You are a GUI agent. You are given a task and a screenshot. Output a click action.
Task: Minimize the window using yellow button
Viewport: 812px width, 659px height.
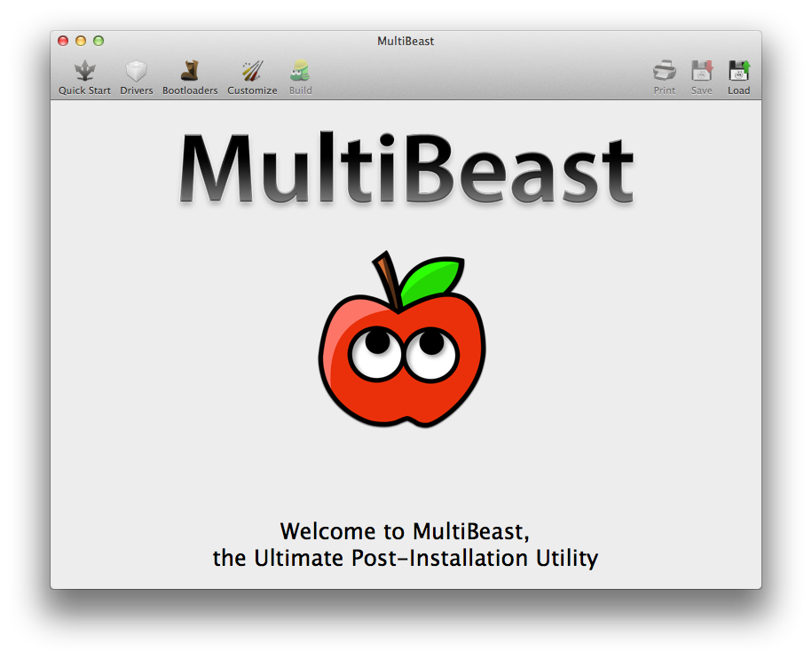81,41
